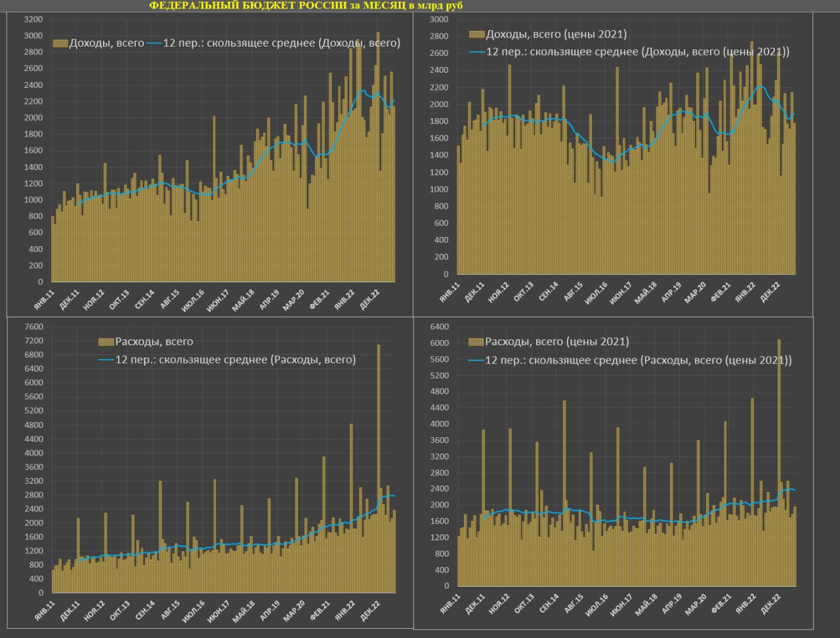Click the gold legend swatch for 'Расходы, всего'

point(106,341)
